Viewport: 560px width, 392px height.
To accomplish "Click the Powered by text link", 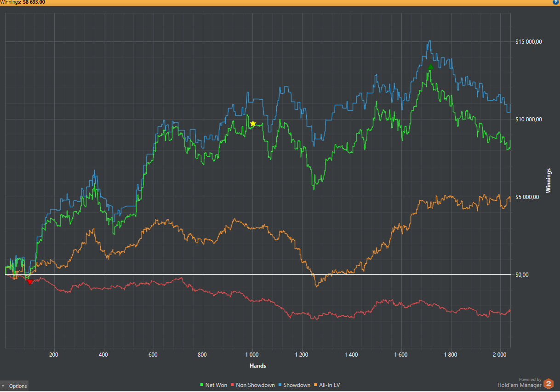I will tap(530, 380).
